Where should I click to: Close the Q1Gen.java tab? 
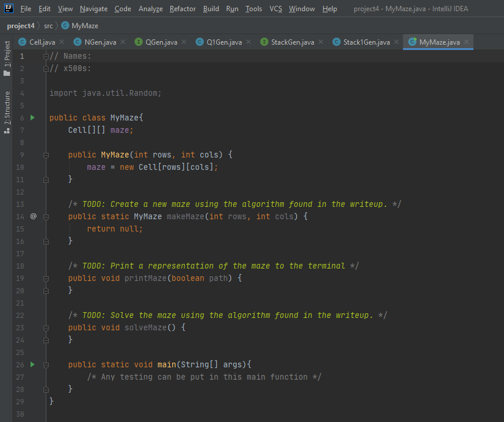point(248,42)
